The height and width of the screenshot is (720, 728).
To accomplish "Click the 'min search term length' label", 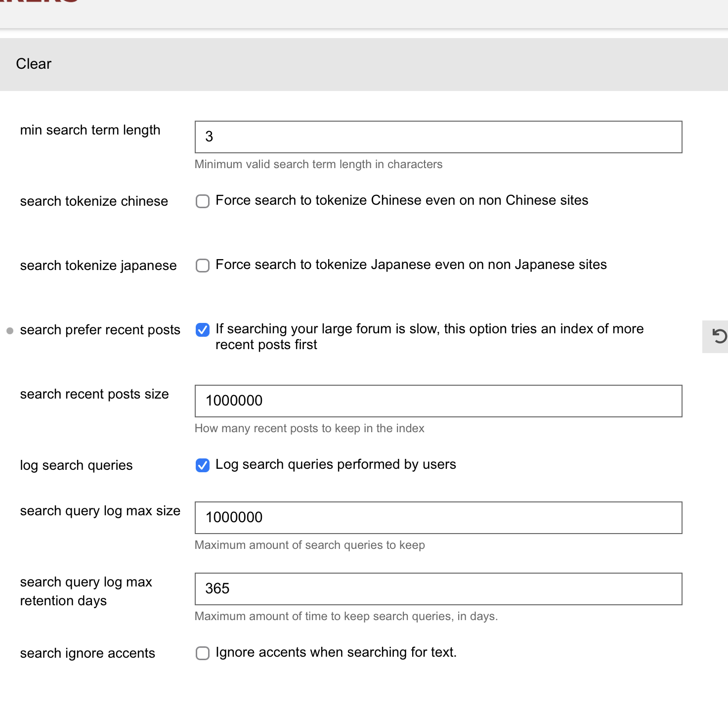I will pos(90,130).
